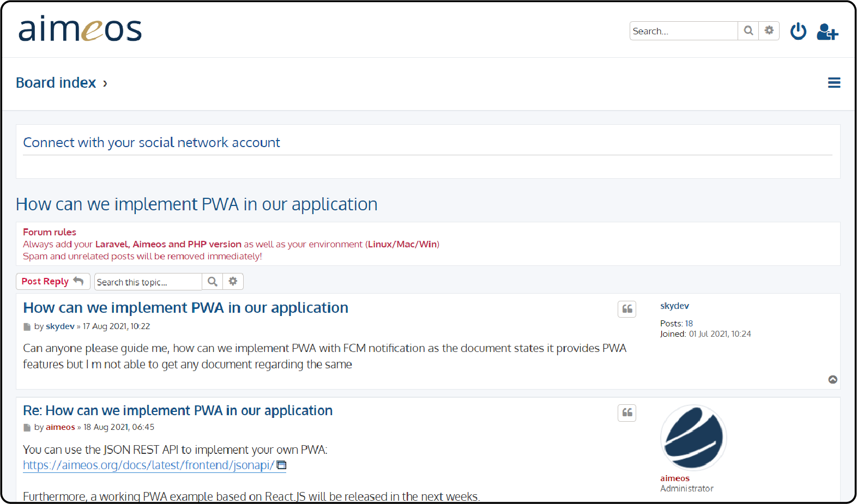Open first post title link
Image resolution: width=857 pixels, height=504 pixels.
[185, 308]
